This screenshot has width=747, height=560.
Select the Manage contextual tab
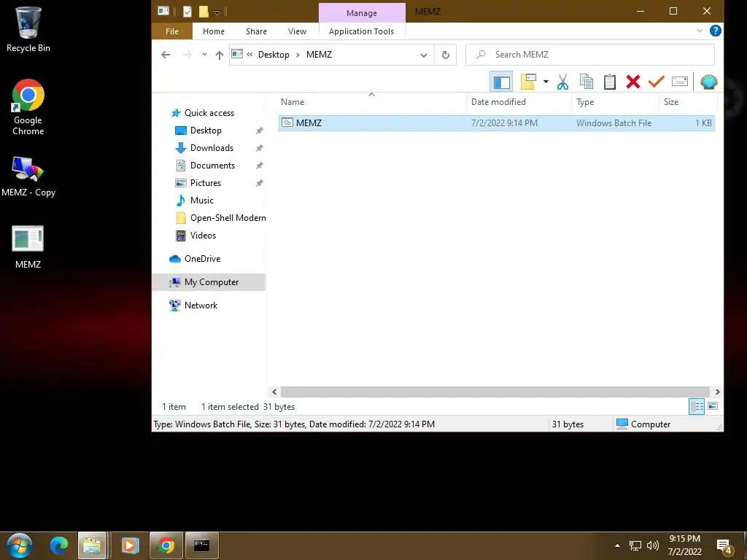point(362,13)
